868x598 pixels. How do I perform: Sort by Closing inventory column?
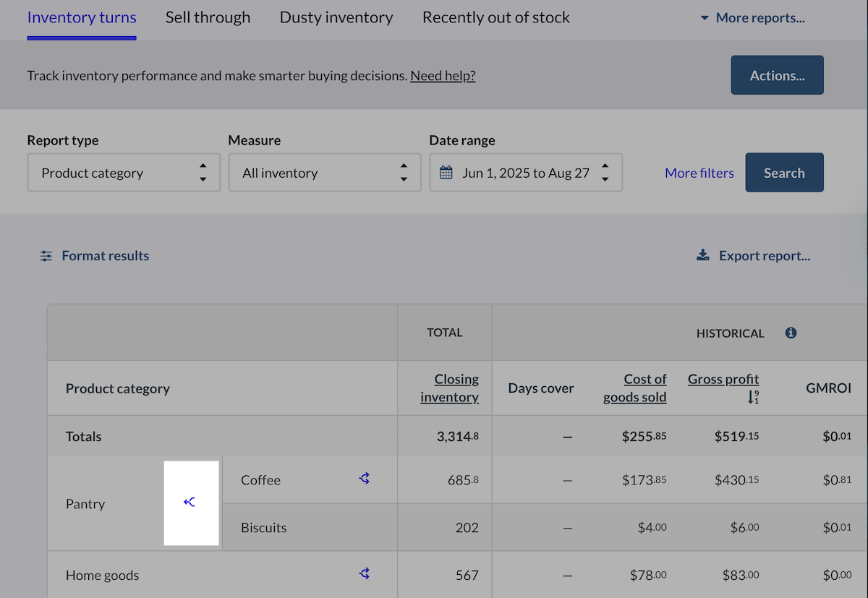click(450, 388)
